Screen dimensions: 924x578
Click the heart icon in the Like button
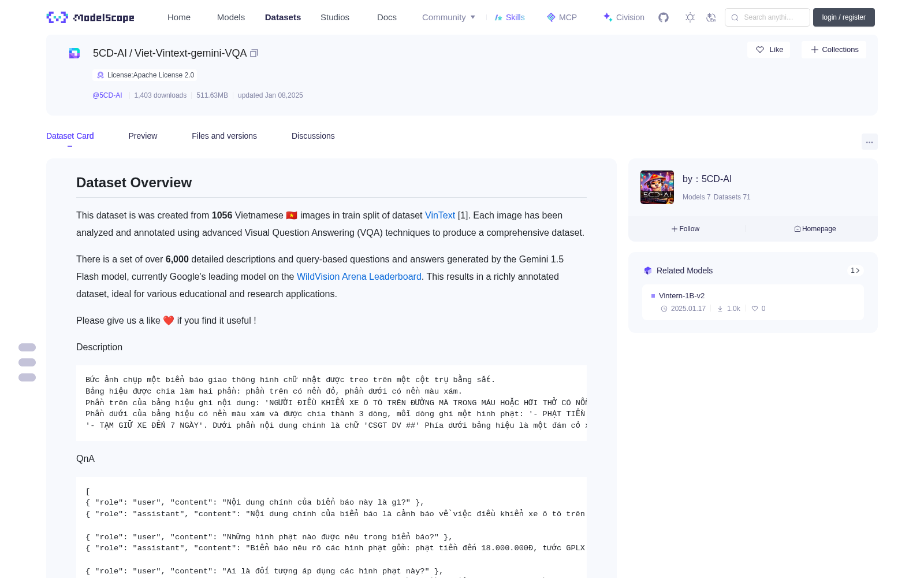point(760,50)
